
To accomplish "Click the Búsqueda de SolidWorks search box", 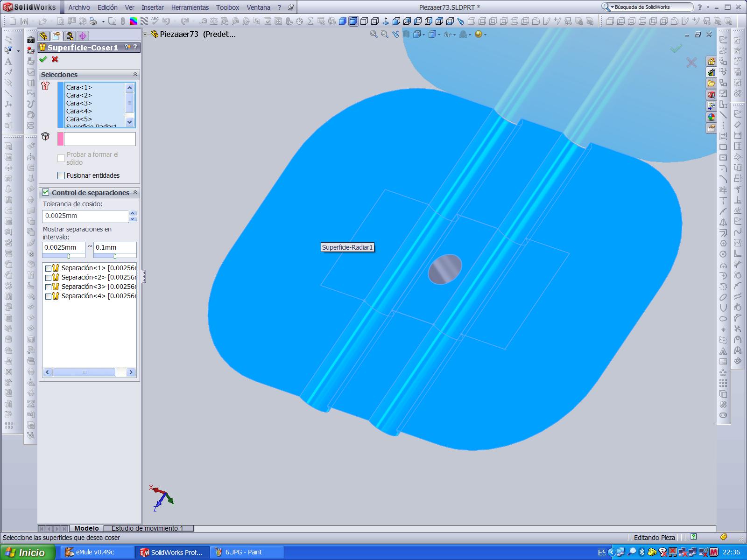I will click(652, 7).
